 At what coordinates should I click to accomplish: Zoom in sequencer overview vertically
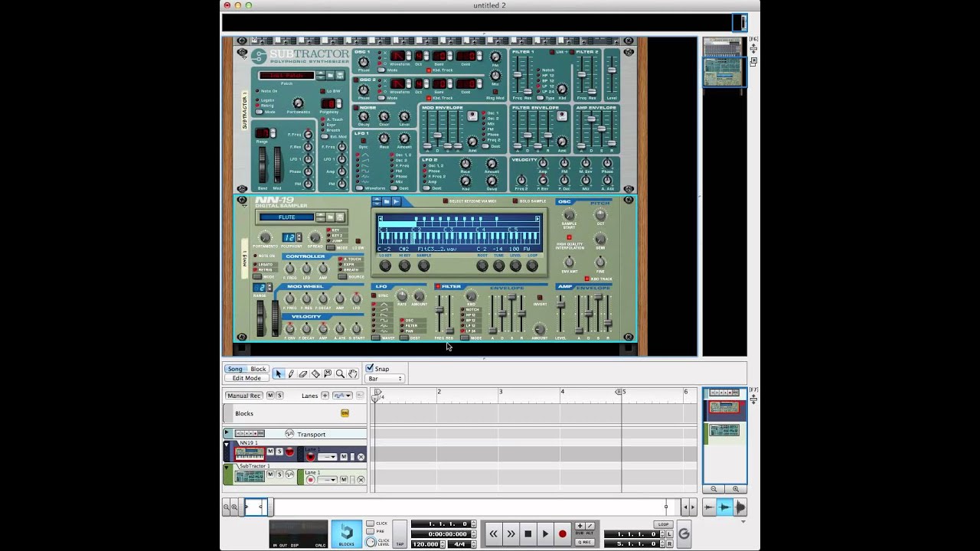click(736, 489)
